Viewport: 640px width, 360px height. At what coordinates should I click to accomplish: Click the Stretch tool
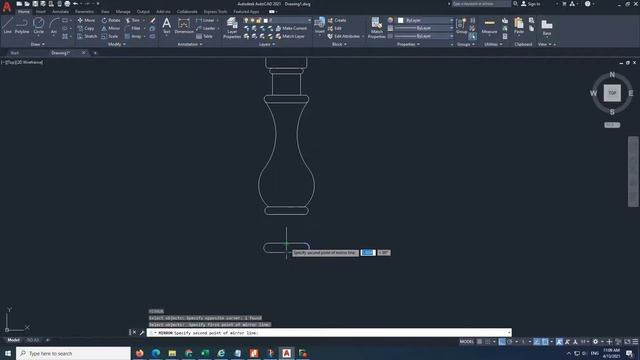pyautogui.click(x=87, y=36)
